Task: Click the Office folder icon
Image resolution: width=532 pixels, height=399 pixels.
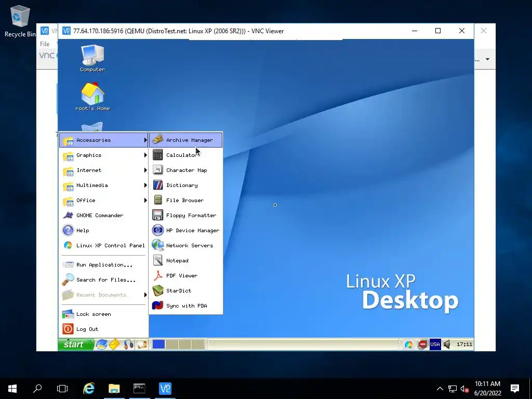Action: click(68, 201)
